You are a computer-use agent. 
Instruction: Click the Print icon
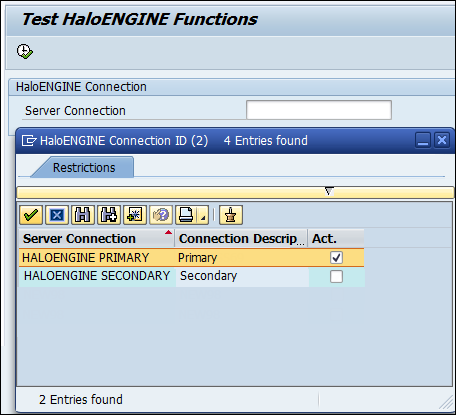tap(186, 215)
